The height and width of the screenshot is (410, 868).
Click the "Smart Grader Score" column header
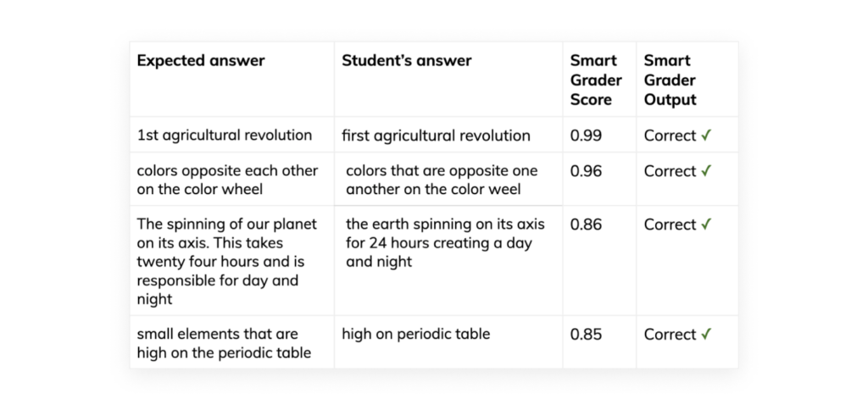(x=596, y=80)
